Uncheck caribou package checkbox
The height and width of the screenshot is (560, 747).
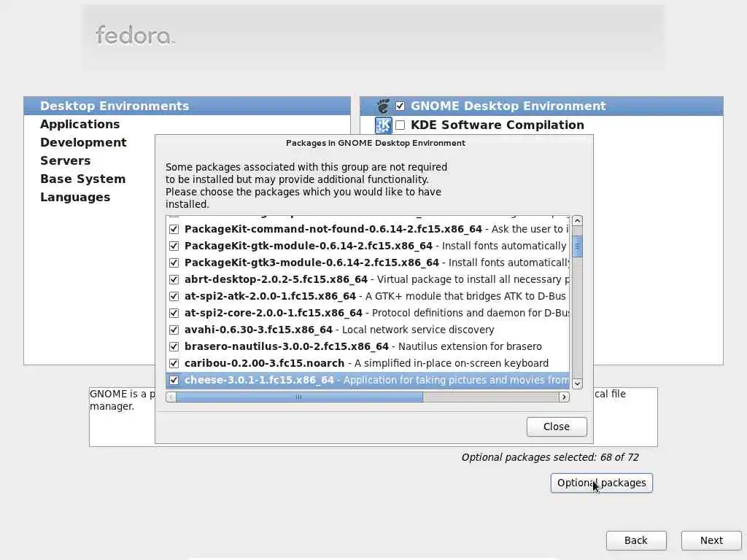coord(174,363)
